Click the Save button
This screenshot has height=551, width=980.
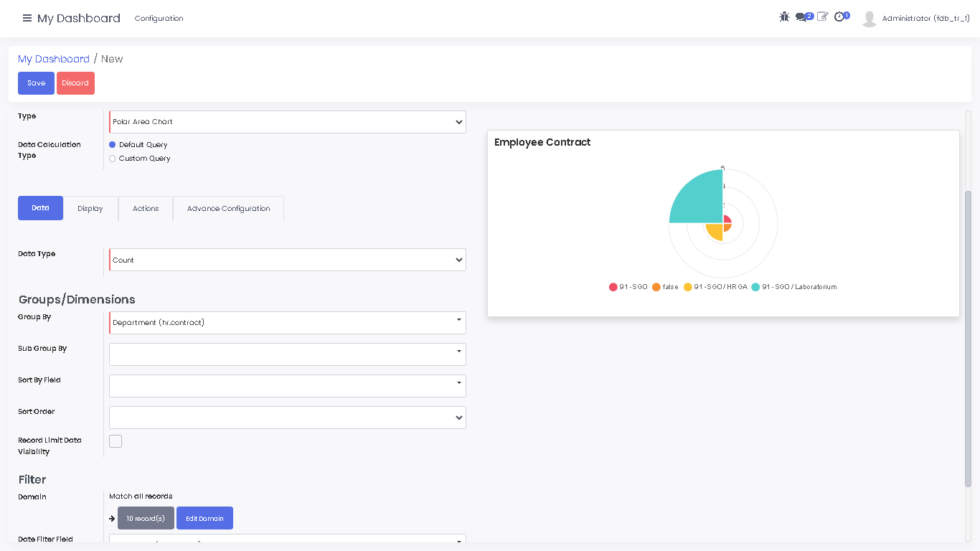click(x=36, y=83)
